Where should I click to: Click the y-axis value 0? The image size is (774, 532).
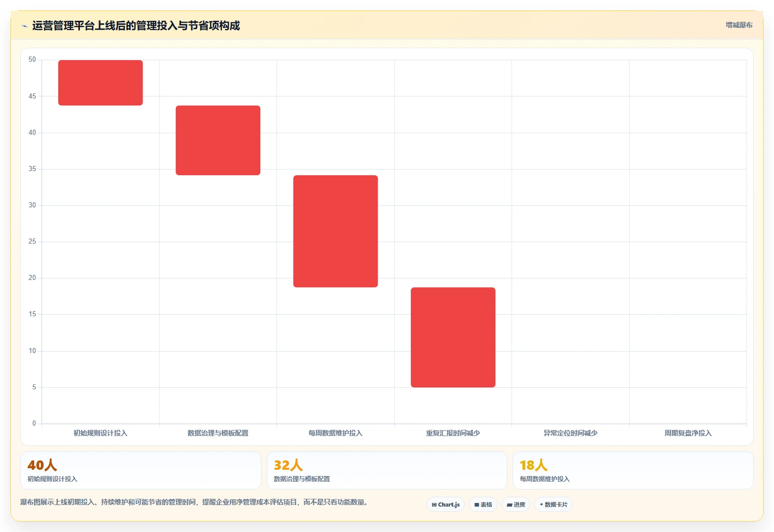coord(34,424)
